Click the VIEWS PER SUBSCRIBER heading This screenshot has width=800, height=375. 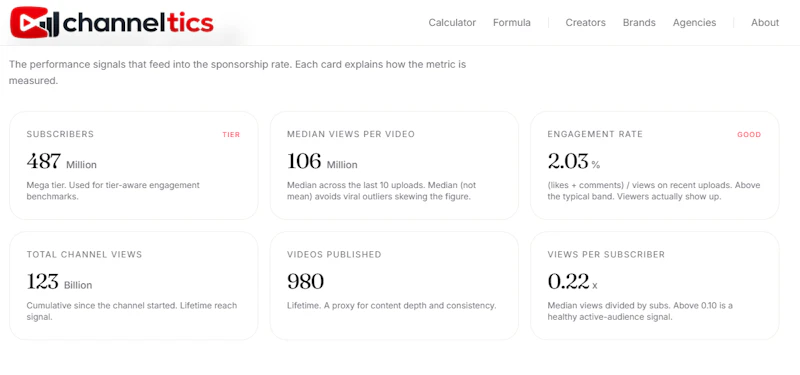click(x=606, y=254)
